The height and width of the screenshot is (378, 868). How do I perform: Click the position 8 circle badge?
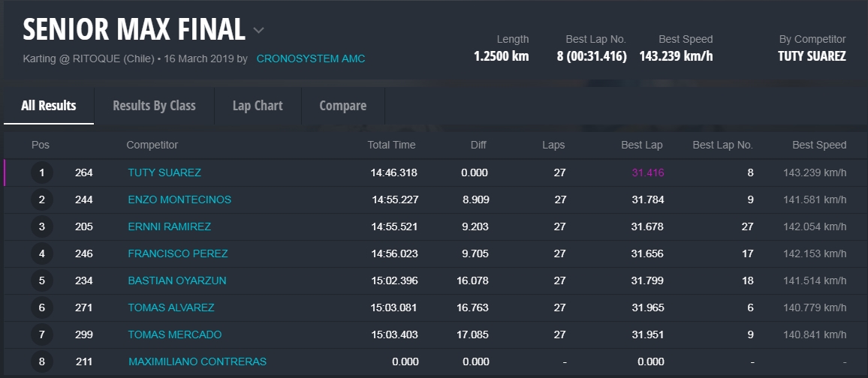[x=42, y=361]
